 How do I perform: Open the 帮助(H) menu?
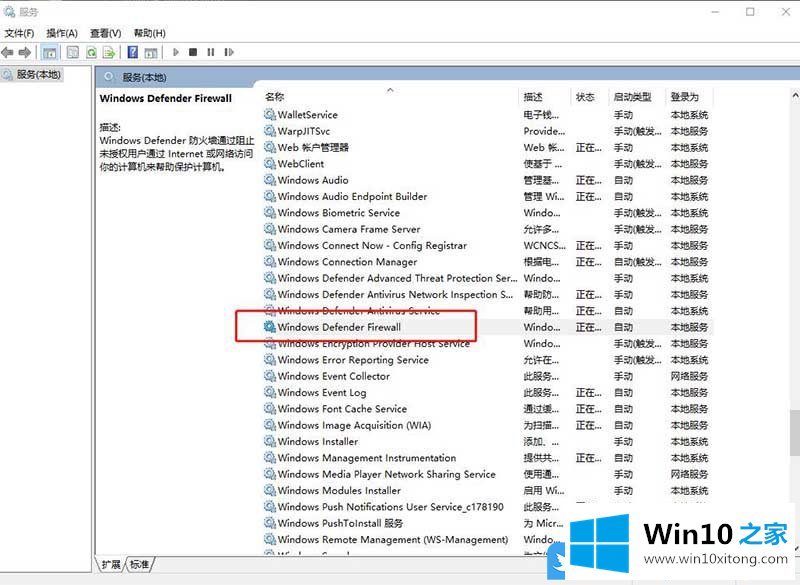149,33
